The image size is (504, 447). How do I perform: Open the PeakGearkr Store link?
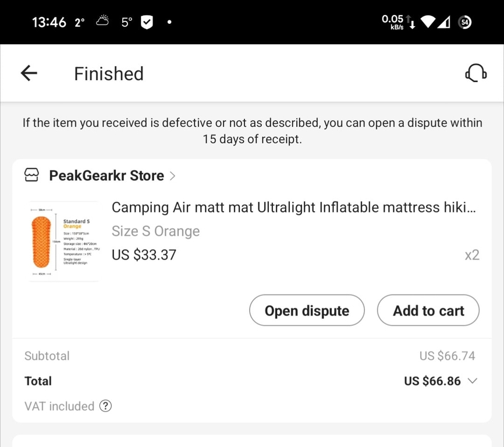[x=107, y=176]
